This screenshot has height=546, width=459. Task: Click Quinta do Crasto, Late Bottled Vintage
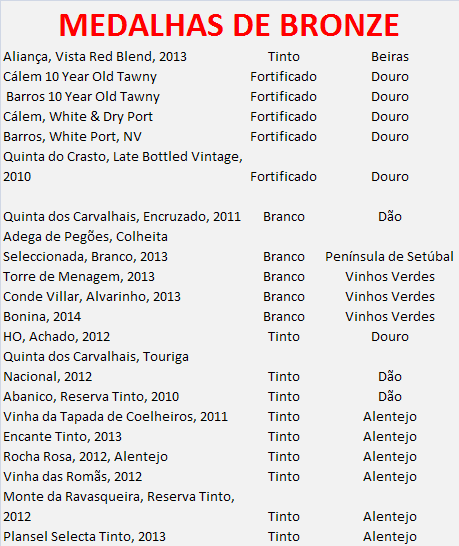pyautogui.click(x=123, y=157)
